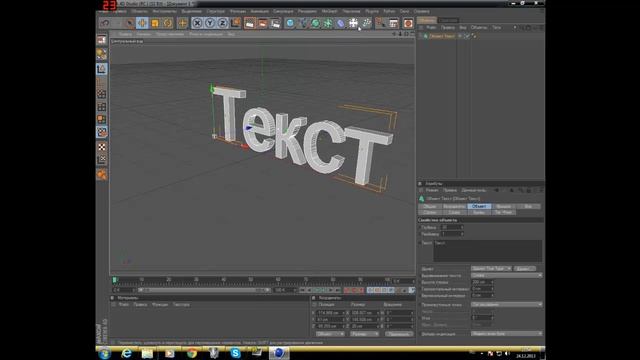Open the size mode dropdown in coordinates panel
Image resolution: width=640 pixels, height=360 pixels.
coord(364,334)
